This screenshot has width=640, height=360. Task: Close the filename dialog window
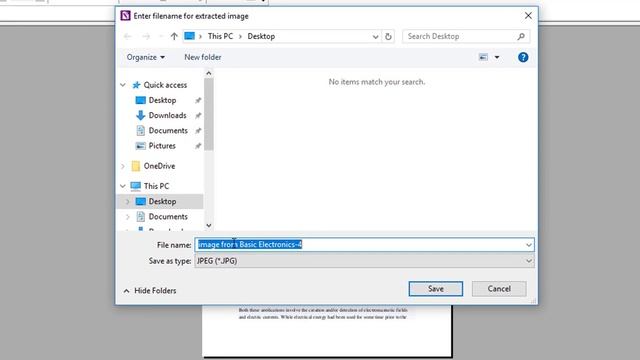(528, 16)
